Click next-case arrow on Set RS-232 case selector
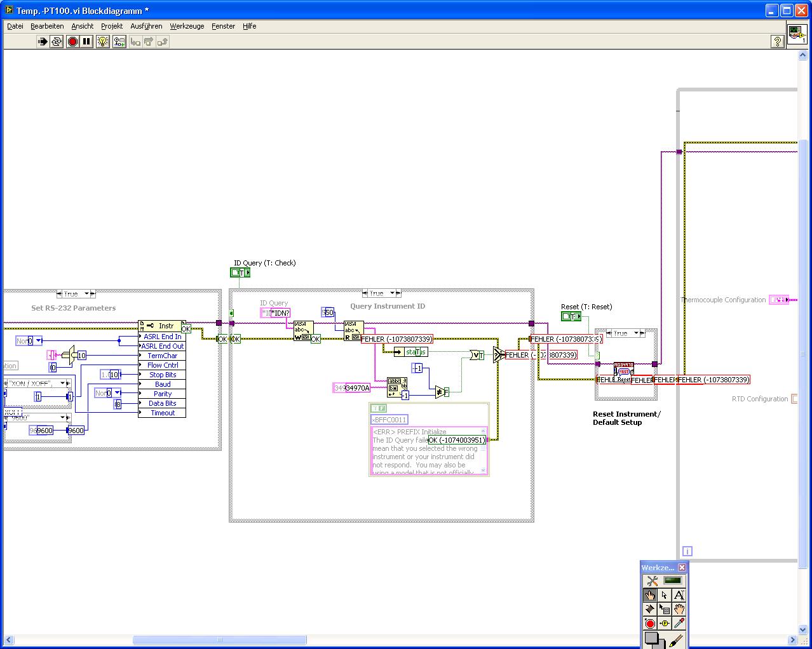The image size is (812, 649). tap(92, 294)
